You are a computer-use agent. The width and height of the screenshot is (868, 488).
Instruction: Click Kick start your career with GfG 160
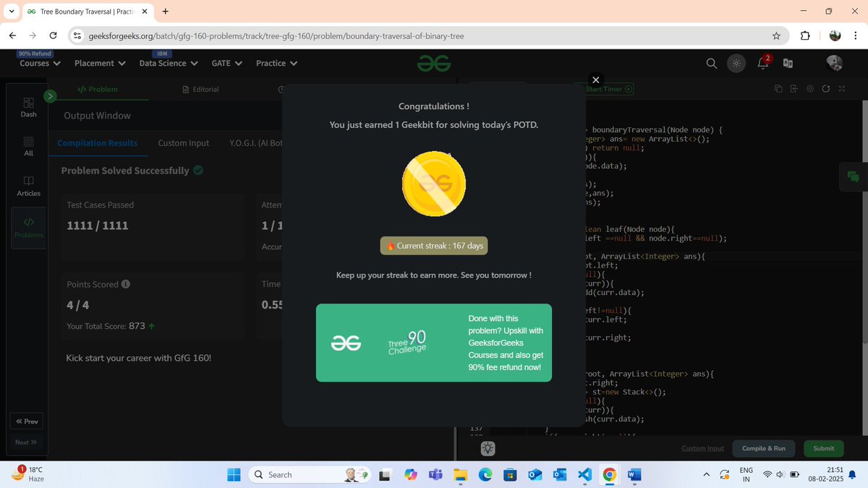[x=139, y=358]
